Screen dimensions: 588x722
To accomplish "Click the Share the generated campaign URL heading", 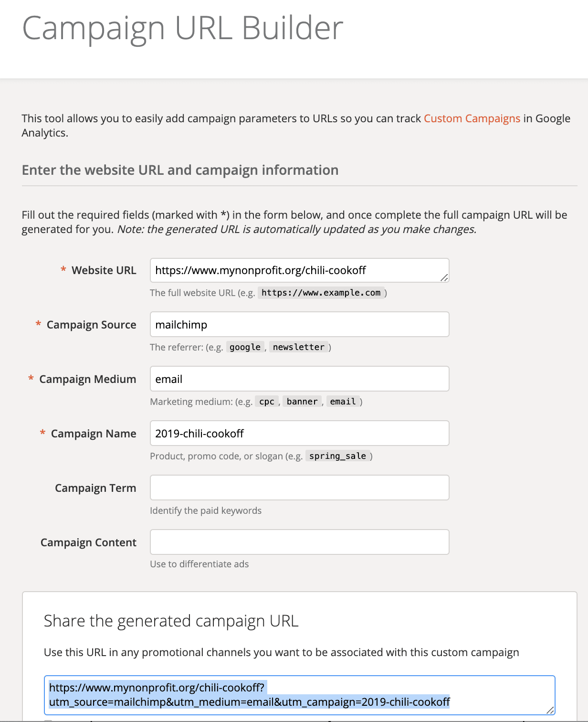I will [171, 621].
